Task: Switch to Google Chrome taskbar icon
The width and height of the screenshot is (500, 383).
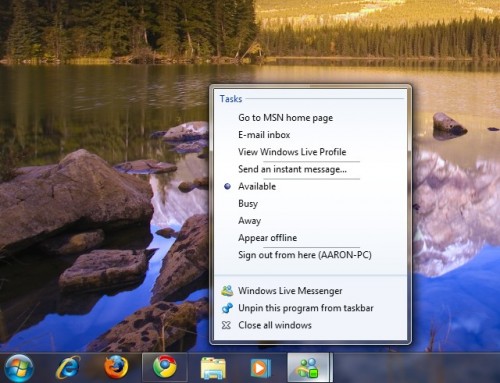Action: point(165,367)
